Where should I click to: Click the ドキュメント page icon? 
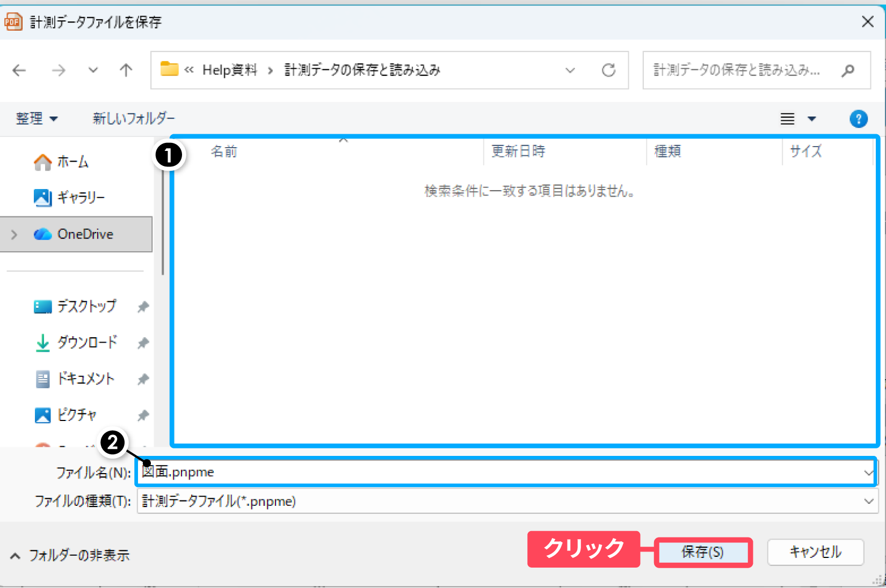[42, 379]
